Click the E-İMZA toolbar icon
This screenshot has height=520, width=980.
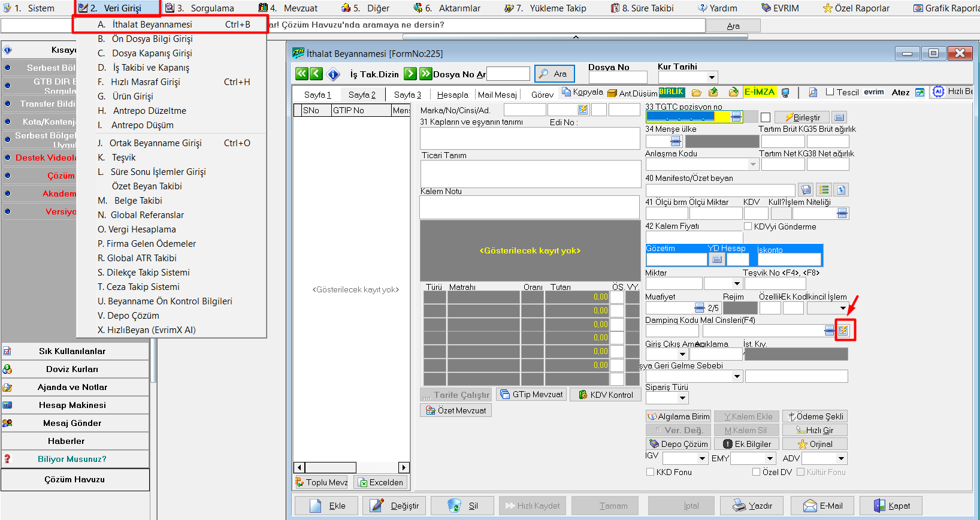coord(760,92)
